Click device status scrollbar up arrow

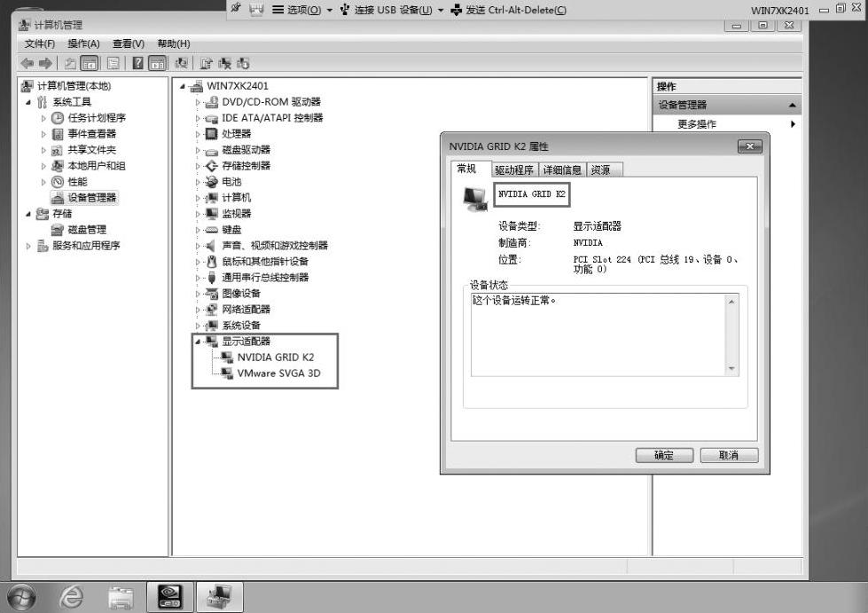tap(731, 302)
